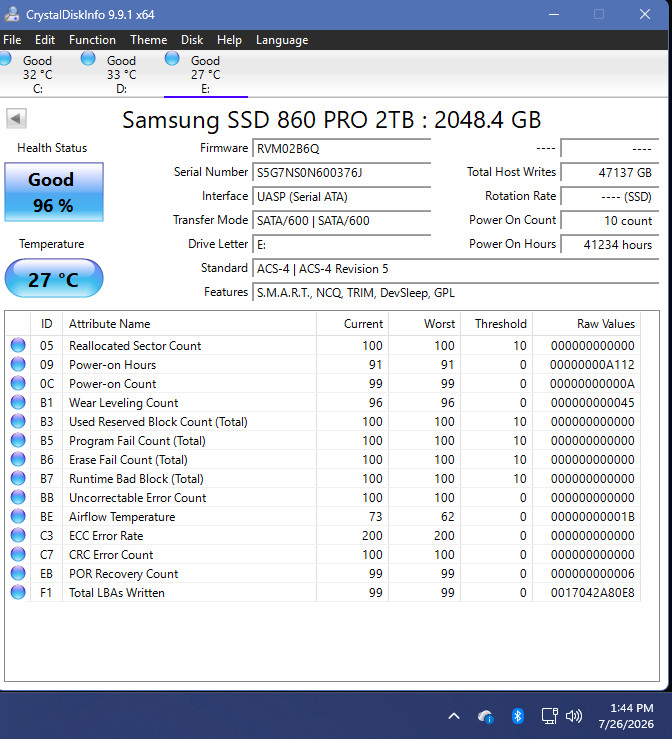Click the Standard ACS-4 Revision 5 field
The image size is (672, 739).
point(455,269)
